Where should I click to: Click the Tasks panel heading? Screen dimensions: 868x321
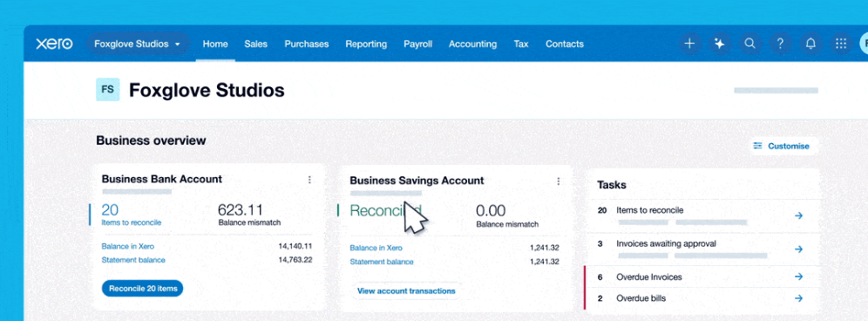pos(612,185)
